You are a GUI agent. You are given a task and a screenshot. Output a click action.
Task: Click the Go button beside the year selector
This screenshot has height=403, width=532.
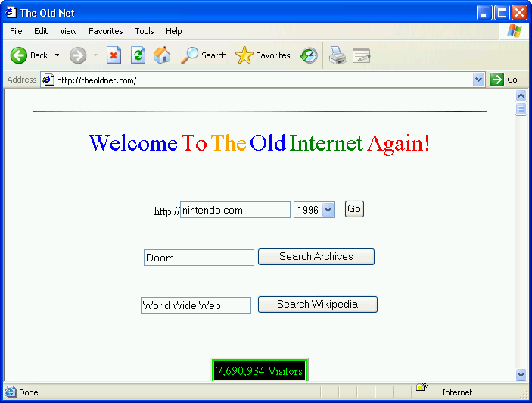click(354, 209)
